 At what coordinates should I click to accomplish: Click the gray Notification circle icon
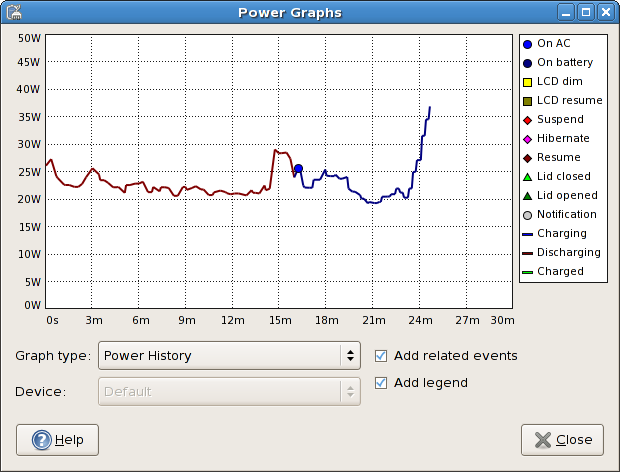pyautogui.click(x=527, y=215)
